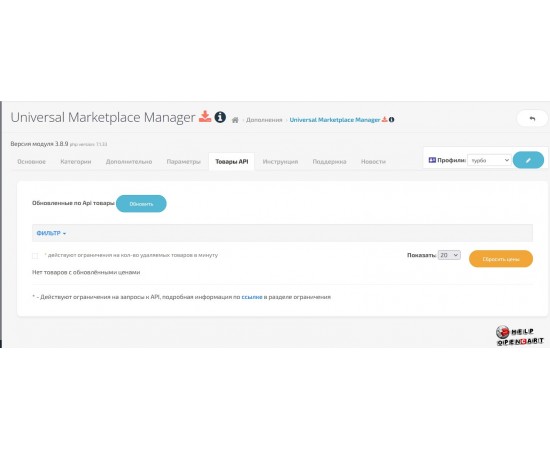The image size is (550, 450).
Task: Follow the ссылке link in the API note
Action: (252, 297)
